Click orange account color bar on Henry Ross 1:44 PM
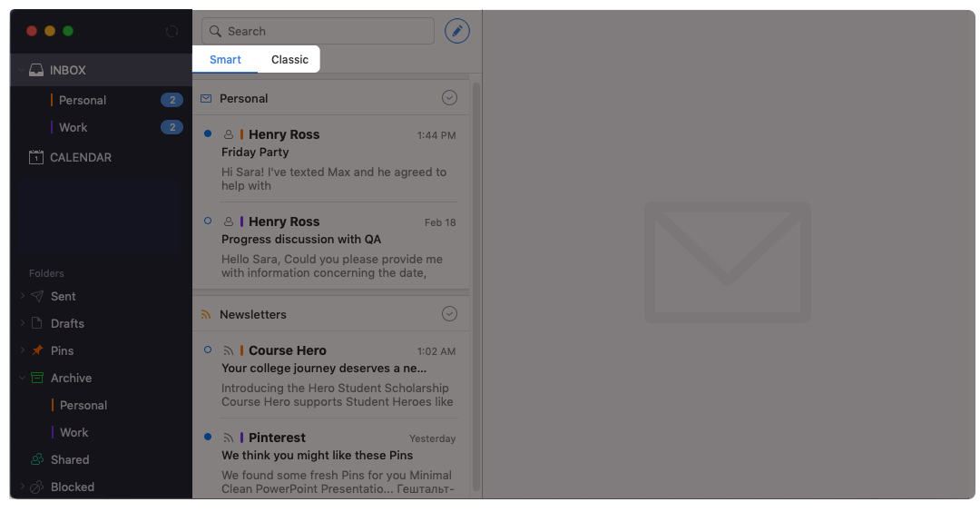980x512 pixels. pos(242,134)
